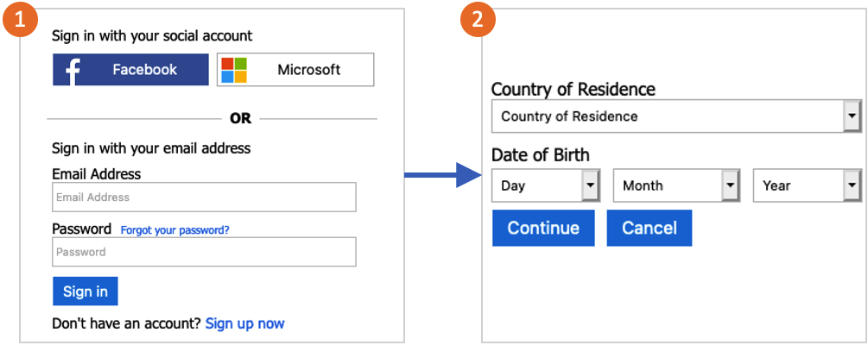Click the Year dropdown arrow
This screenshot has width=868, height=345.
click(852, 185)
